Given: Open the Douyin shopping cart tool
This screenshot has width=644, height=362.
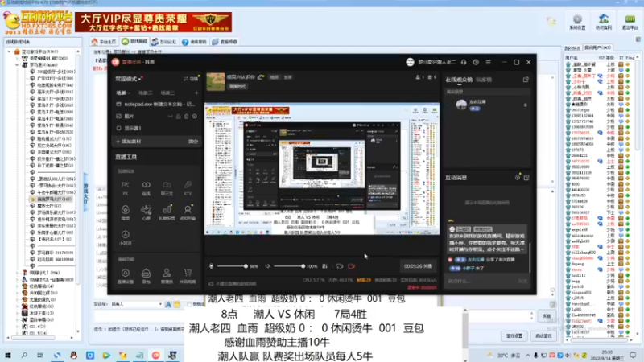Looking at the screenshot, I should click(188, 276).
